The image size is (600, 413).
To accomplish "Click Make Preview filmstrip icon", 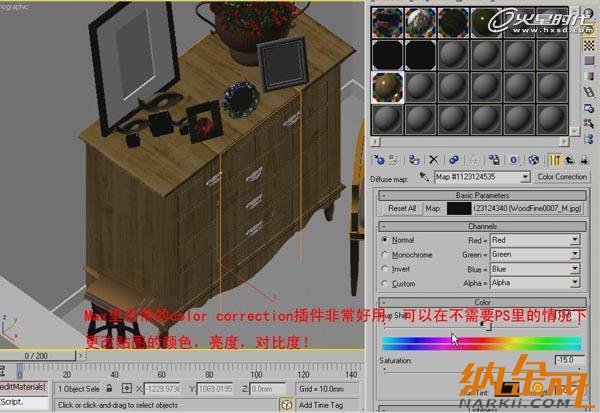I will click(x=589, y=92).
